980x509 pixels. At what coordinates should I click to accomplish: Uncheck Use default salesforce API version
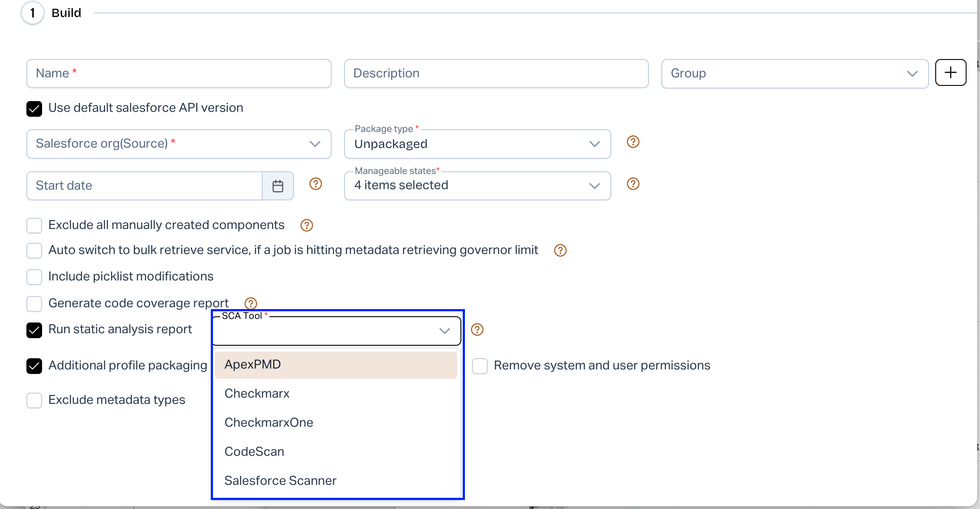pyautogui.click(x=34, y=109)
